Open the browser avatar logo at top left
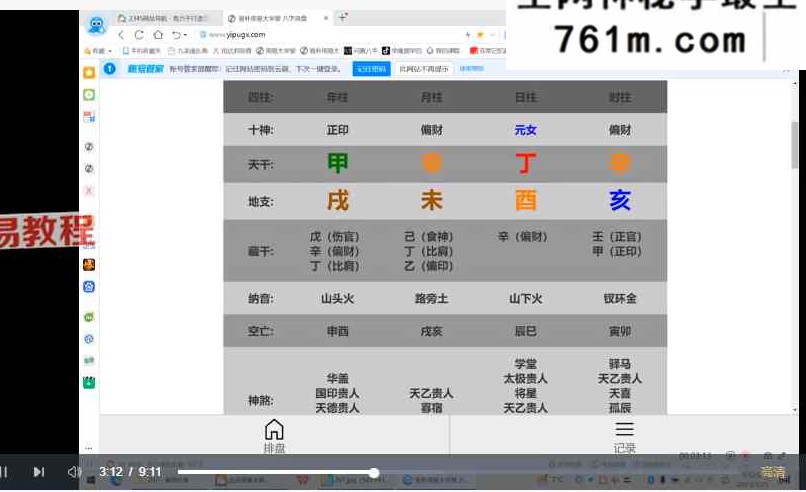 tap(97, 25)
